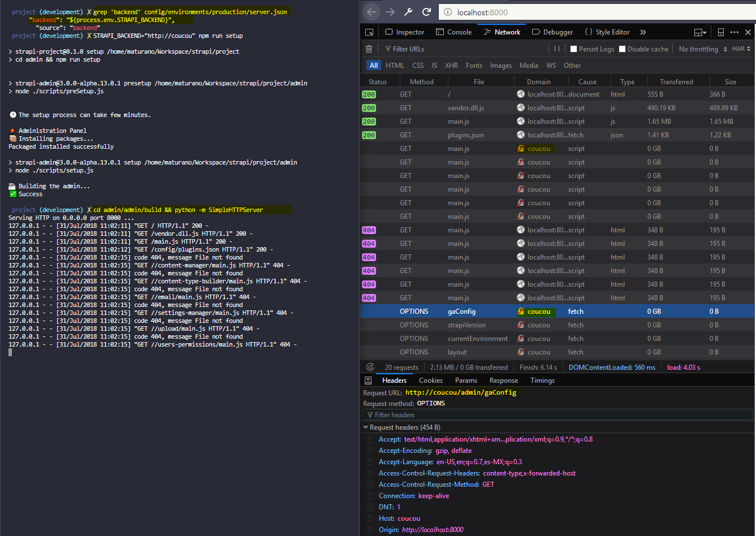
Task: Click insecure icon in strapiVersion row
Action: click(x=521, y=325)
